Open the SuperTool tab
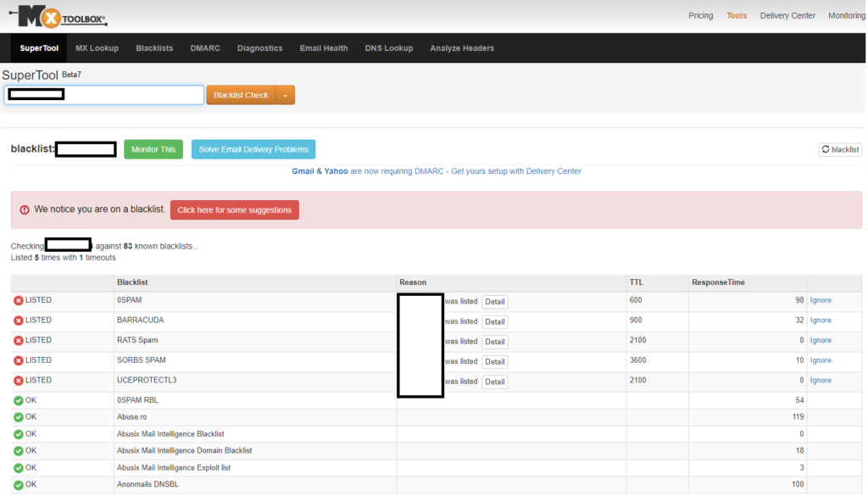The height and width of the screenshot is (496, 868). point(39,48)
